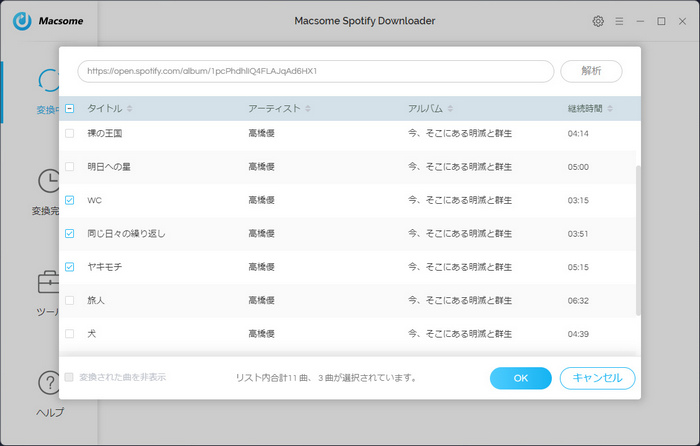Check the box for 旅人
The image size is (700, 446).
[70, 300]
